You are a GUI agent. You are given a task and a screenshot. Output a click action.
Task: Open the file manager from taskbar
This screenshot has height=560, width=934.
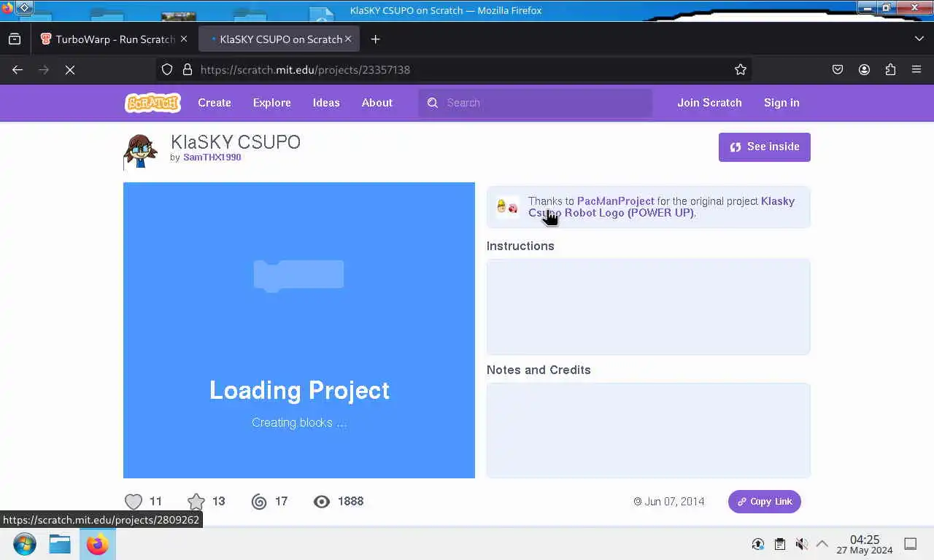click(x=60, y=544)
